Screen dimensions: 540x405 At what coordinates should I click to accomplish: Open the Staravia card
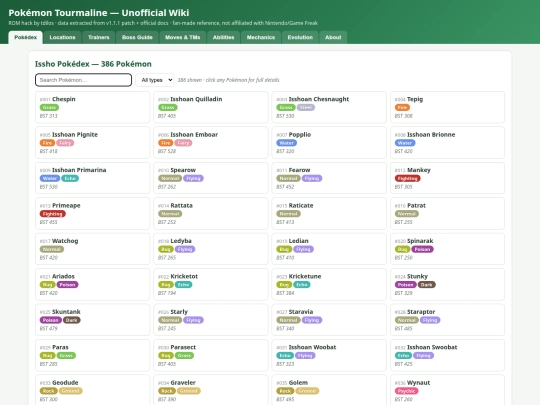[x=329, y=320]
